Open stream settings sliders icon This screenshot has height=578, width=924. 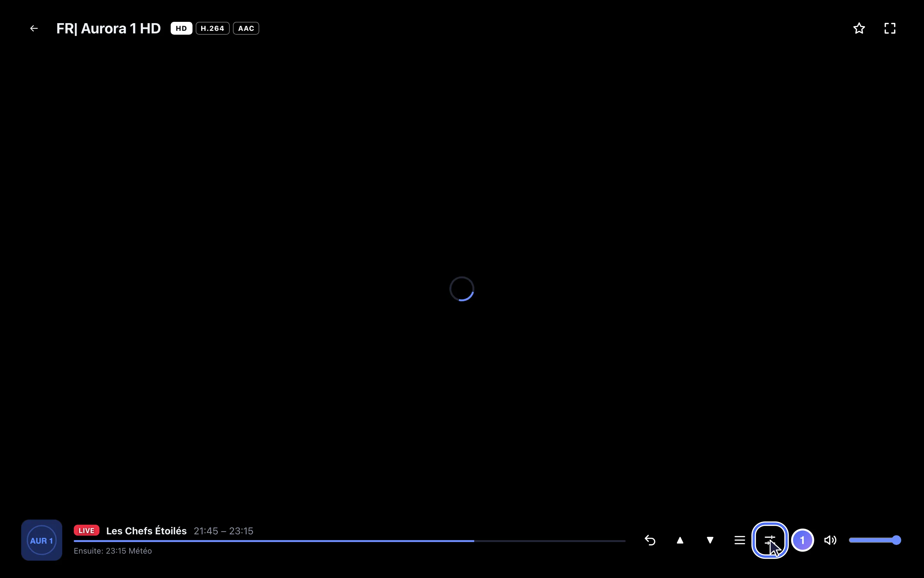click(x=770, y=540)
